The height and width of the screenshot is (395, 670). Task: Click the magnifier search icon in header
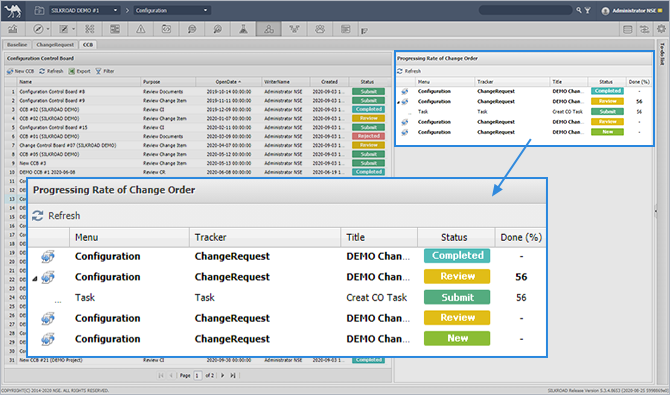579,10
